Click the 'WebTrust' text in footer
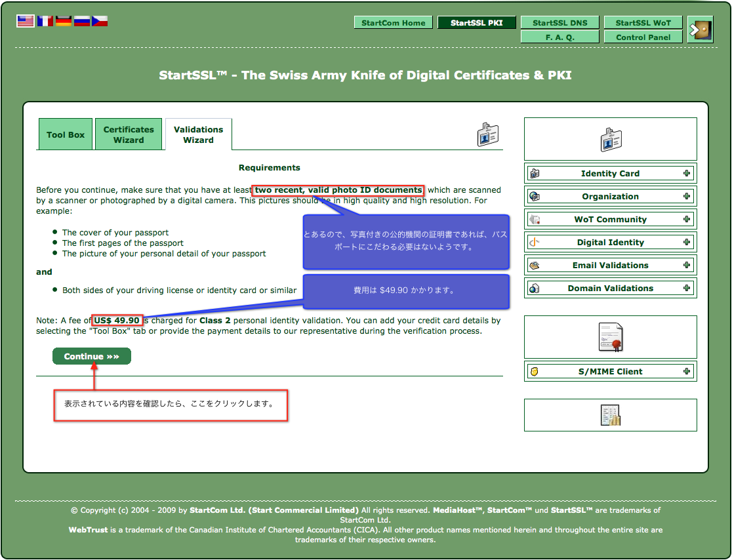 89,530
